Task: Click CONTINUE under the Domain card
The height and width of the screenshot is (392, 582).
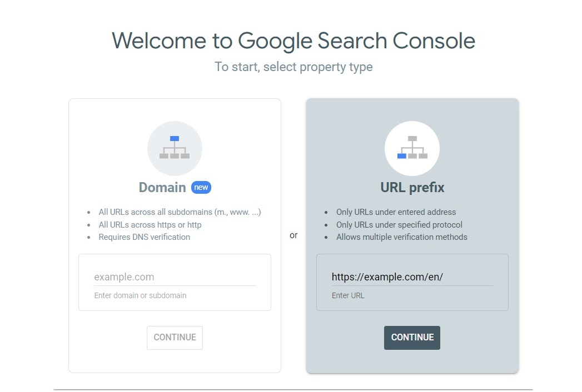Action: click(x=175, y=337)
